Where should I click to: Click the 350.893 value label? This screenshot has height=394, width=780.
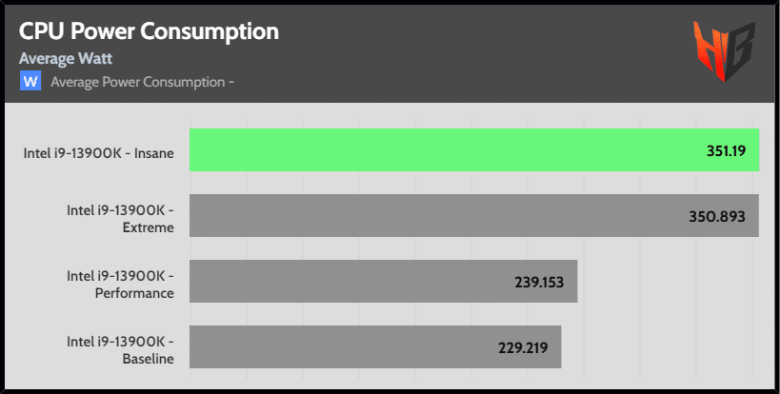pyautogui.click(x=717, y=216)
